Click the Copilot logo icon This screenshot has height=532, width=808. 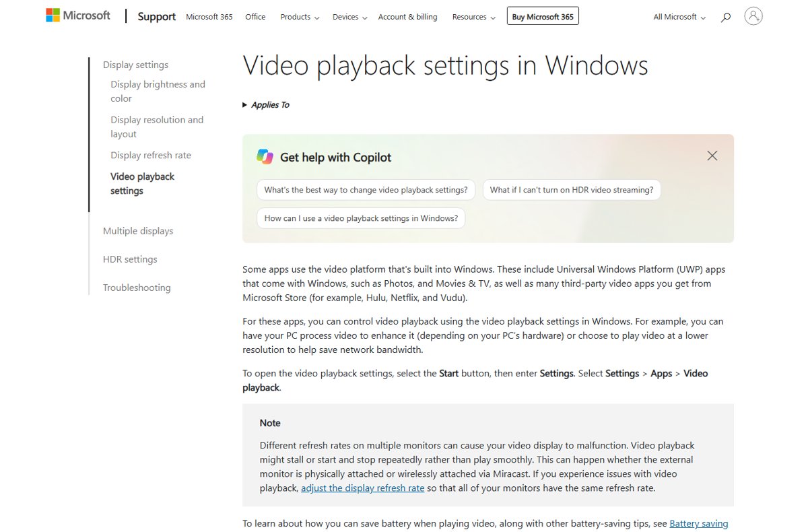[x=265, y=156]
